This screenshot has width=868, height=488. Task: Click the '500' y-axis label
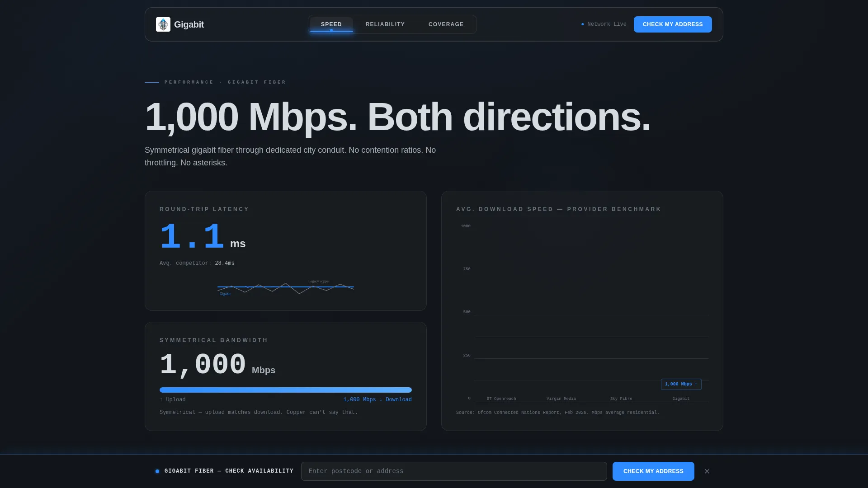point(467,312)
